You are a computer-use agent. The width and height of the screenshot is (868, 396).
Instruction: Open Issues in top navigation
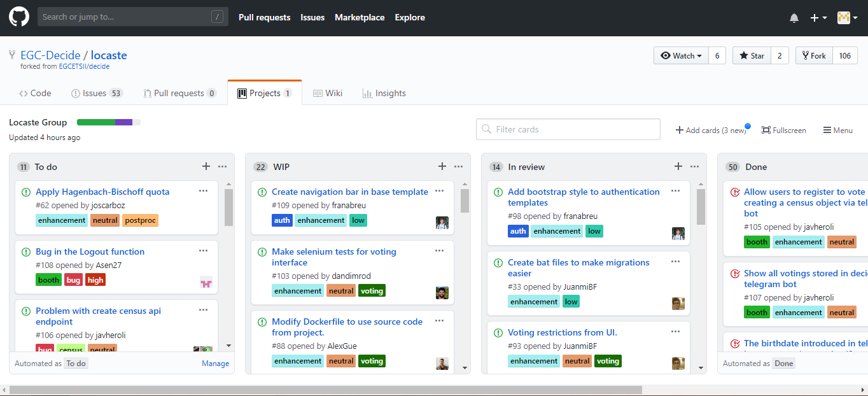coord(312,17)
